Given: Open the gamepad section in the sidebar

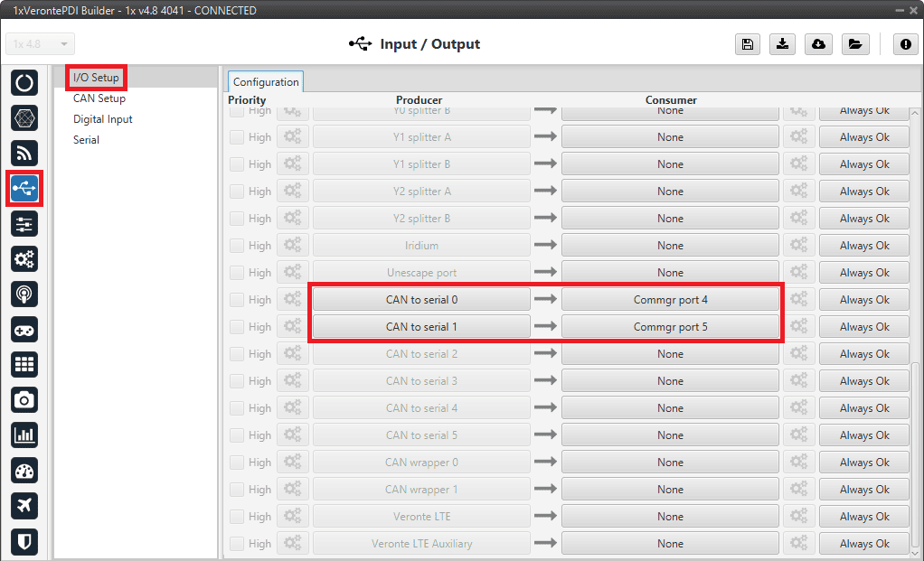Looking at the screenshot, I should (24, 329).
